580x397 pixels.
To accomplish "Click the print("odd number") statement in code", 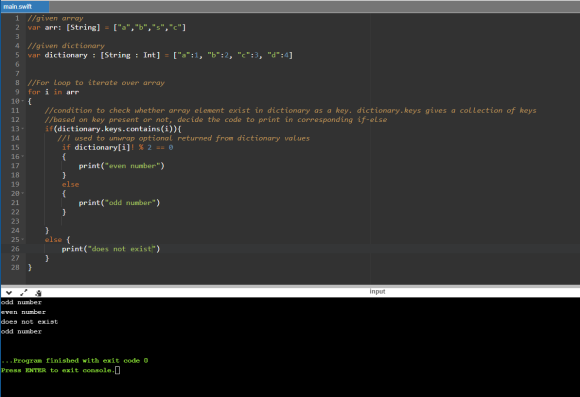I will pyautogui.click(x=119, y=203).
